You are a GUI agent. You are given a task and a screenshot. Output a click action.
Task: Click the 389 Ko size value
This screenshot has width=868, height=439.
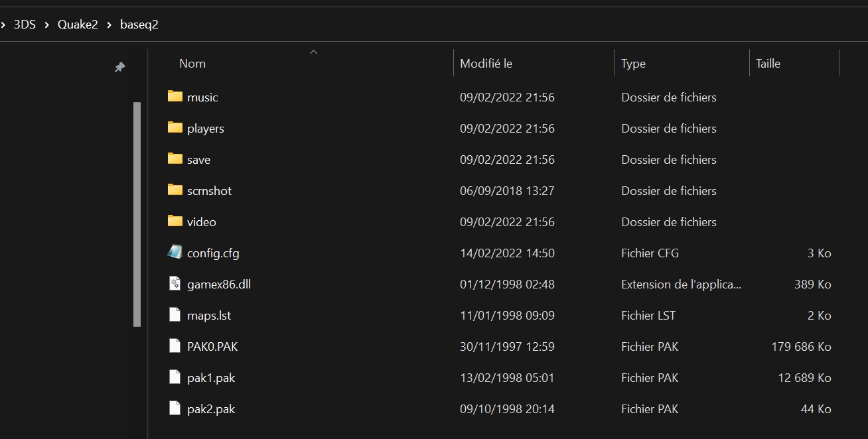tap(813, 284)
